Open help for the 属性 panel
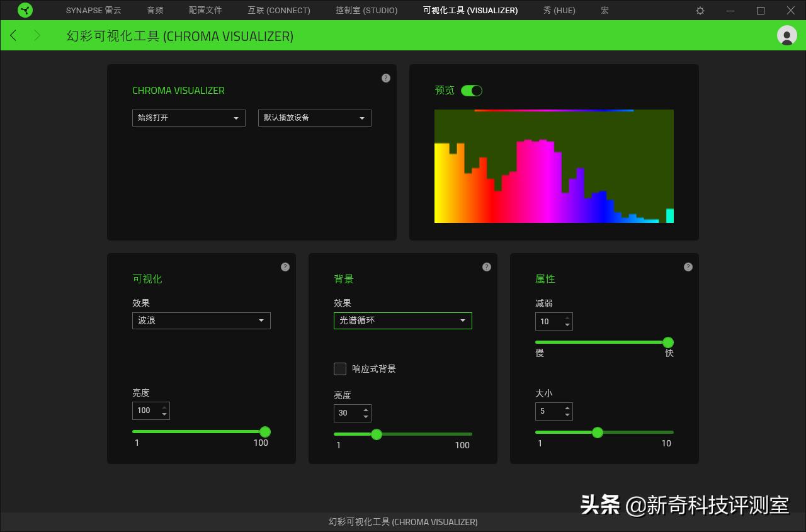Image resolution: width=806 pixels, height=532 pixels. click(688, 266)
